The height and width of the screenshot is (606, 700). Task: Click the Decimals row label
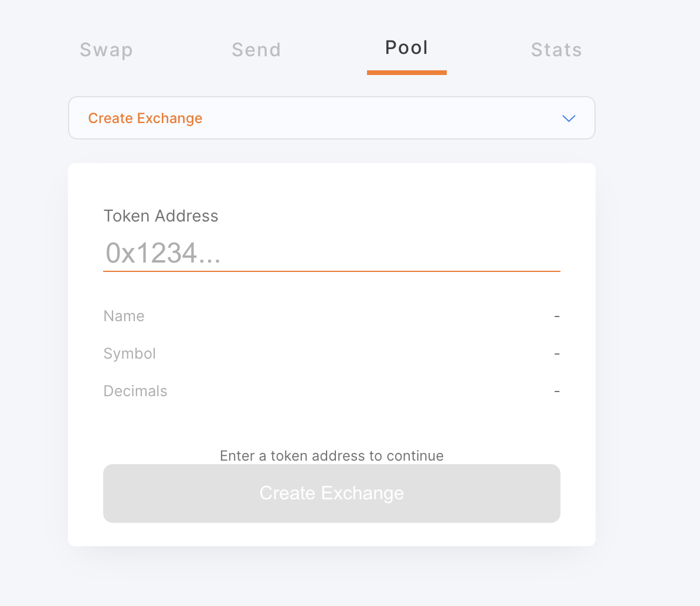click(x=135, y=391)
